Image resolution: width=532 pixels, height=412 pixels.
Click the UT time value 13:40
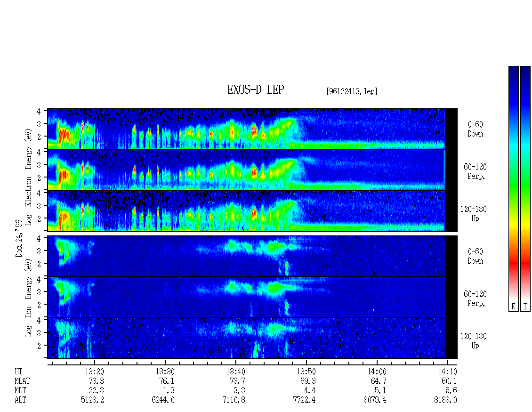click(x=235, y=372)
